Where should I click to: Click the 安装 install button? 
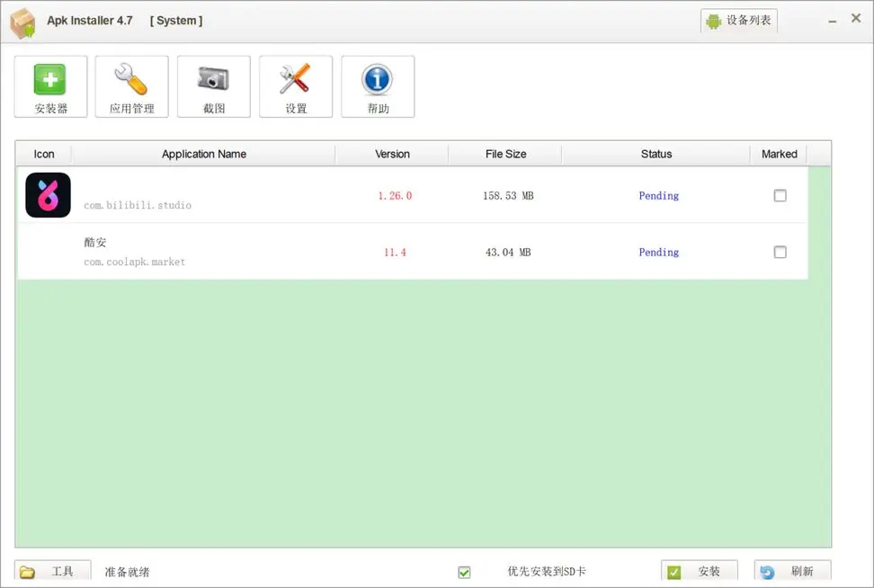(x=700, y=571)
